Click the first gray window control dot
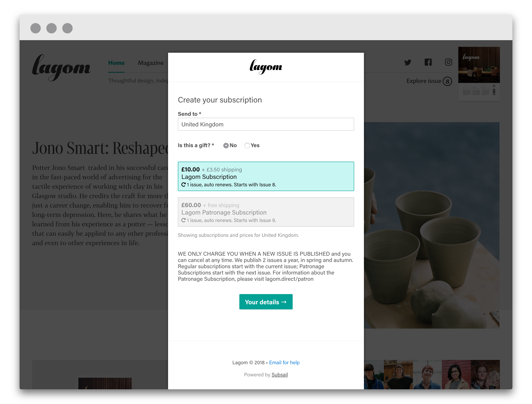The width and height of the screenshot is (532, 404). 36,28
